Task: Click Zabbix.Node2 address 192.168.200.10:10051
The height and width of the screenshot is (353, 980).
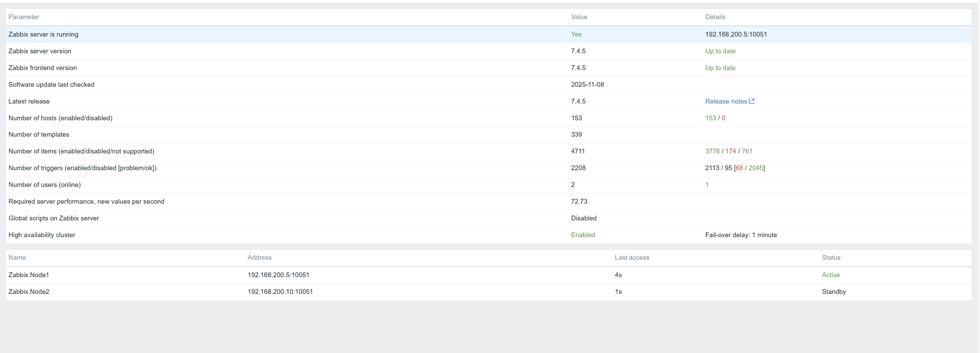Action: [280, 292]
